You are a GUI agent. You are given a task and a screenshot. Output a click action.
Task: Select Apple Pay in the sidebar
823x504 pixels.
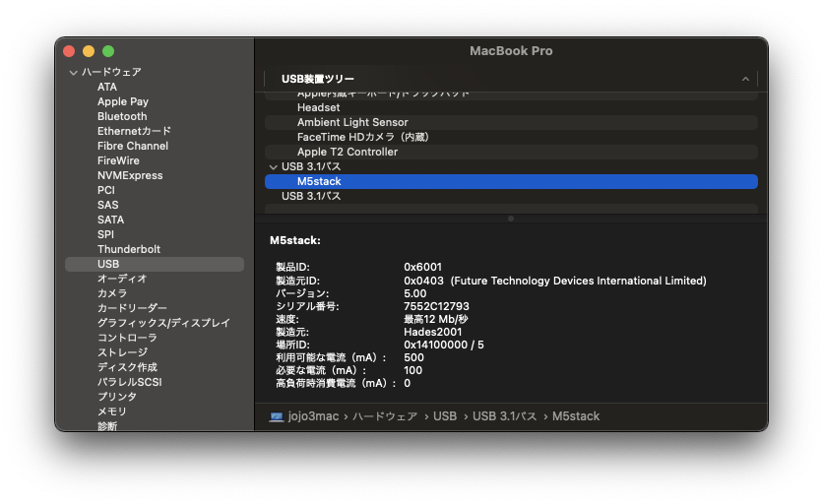pyautogui.click(x=123, y=101)
